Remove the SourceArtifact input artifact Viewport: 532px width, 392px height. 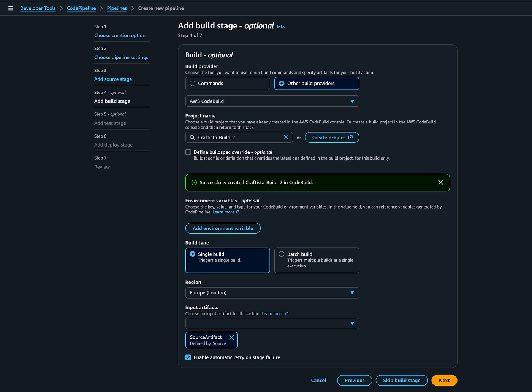[231, 337]
